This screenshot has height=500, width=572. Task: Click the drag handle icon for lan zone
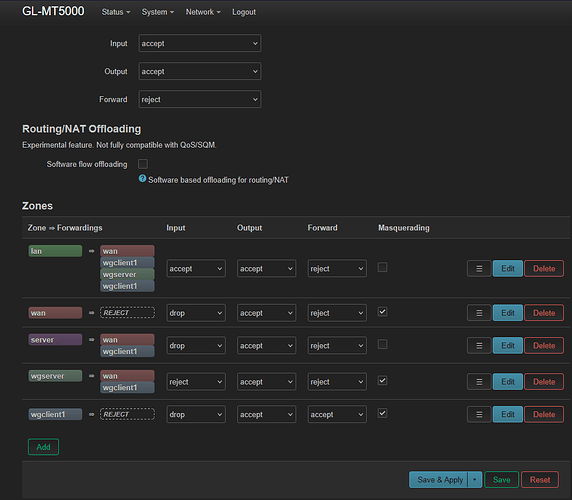[479, 269]
